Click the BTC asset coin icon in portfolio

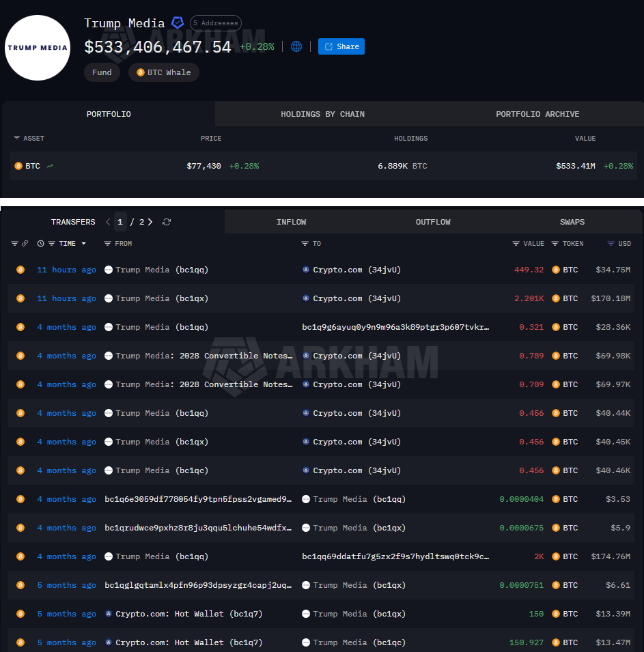(18, 166)
